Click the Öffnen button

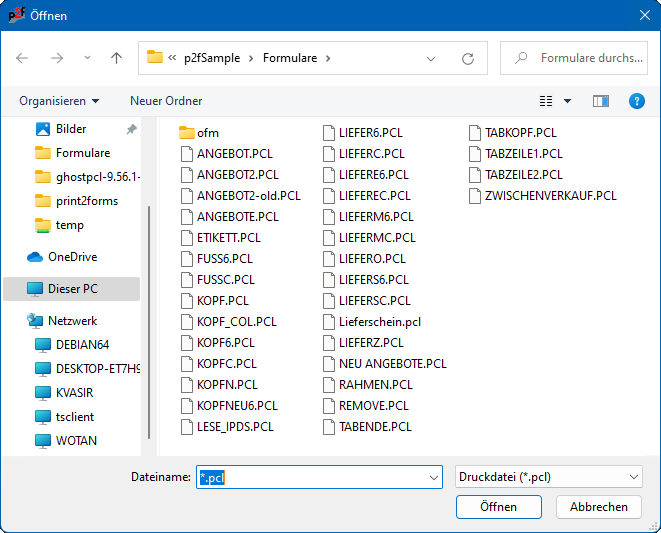pos(498,507)
